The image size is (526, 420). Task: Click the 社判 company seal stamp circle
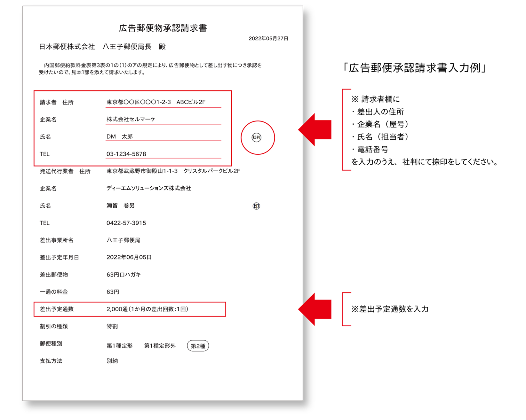click(258, 137)
